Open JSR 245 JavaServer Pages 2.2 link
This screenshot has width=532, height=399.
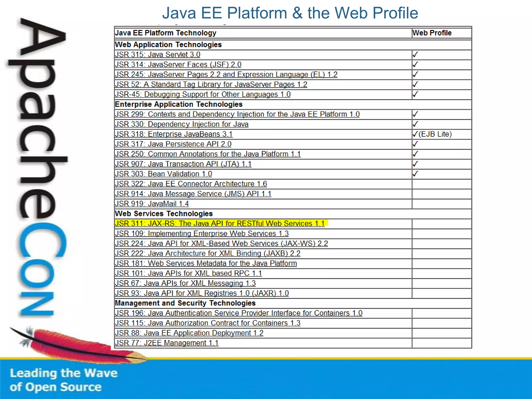click(x=226, y=75)
